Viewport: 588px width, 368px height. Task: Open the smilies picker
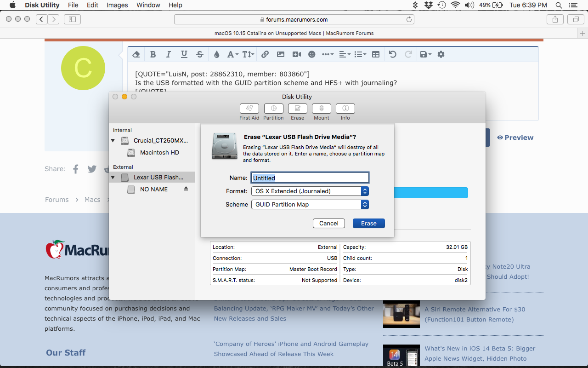[x=312, y=54]
